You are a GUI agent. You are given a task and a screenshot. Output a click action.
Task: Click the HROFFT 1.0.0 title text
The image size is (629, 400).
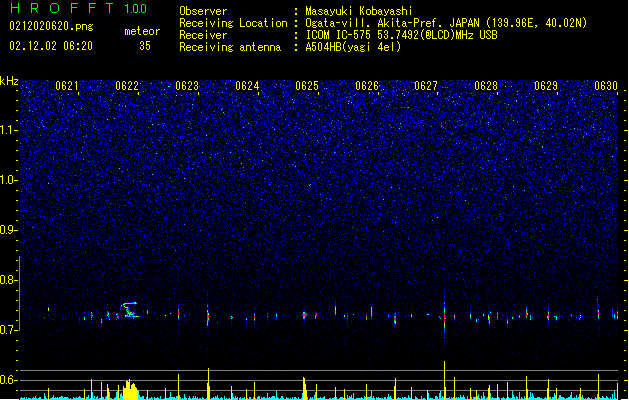pyautogui.click(x=79, y=8)
